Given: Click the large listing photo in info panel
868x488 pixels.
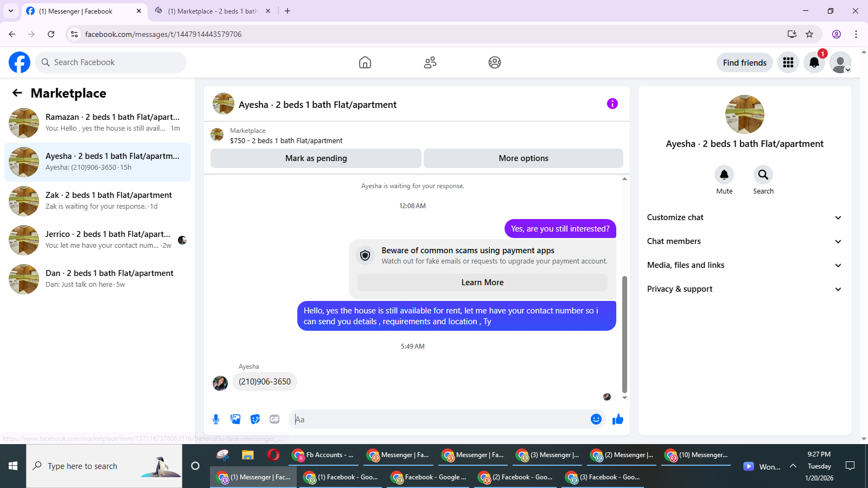Looking at the screenshot, I should point(745,114).
